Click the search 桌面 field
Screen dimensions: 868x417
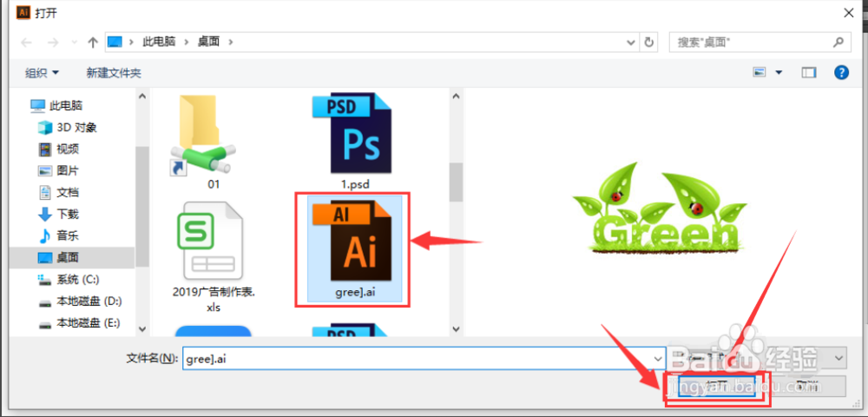point(759,42)
